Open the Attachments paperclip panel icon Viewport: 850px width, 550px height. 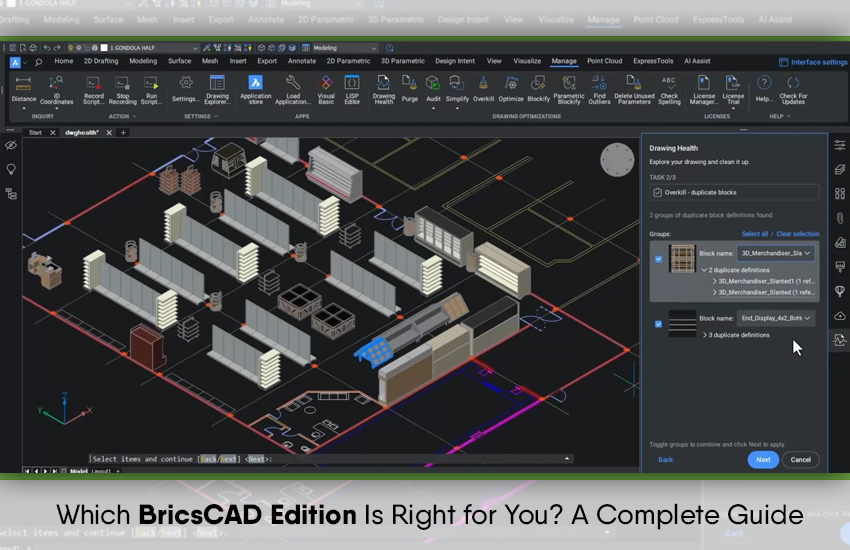coord(840,218)
